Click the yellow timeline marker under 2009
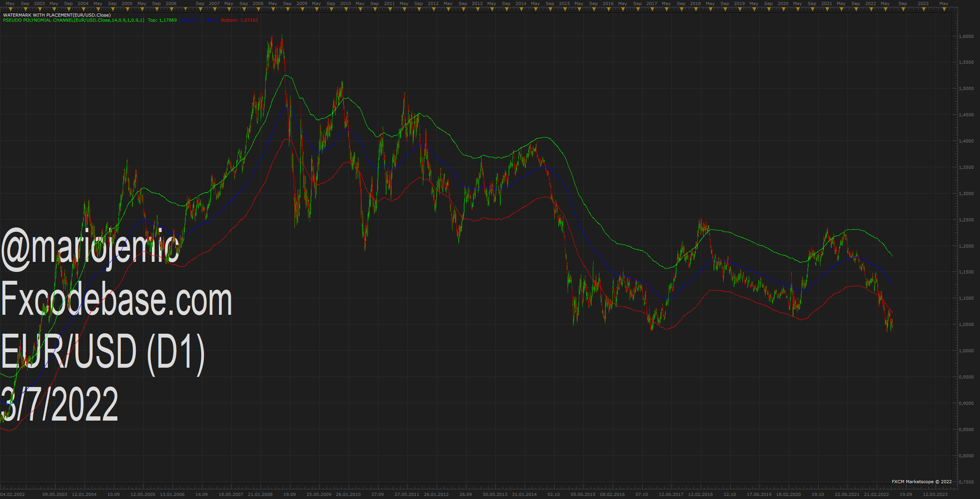 coord(302,9)
